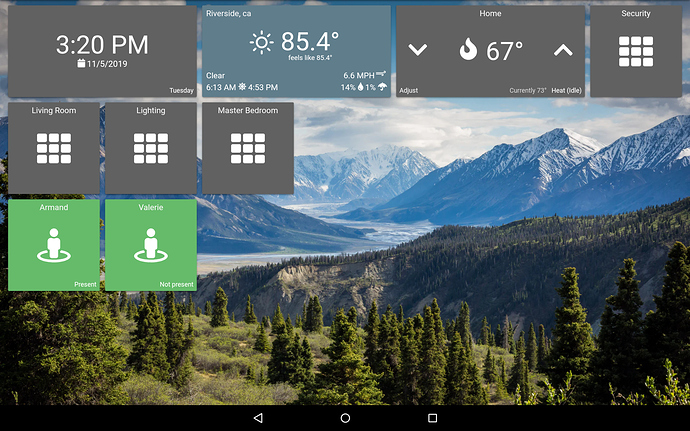Image resolution: width=690 pixels, height=431 pixels.
Task: Open the Lighting dashboard grid icon
Action: point(151,148)
